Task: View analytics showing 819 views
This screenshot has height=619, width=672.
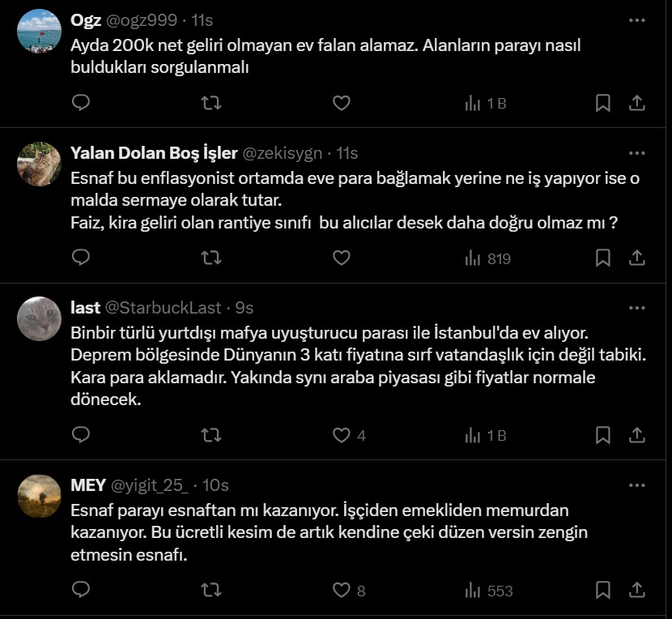Action: click(x=487, y=258)
